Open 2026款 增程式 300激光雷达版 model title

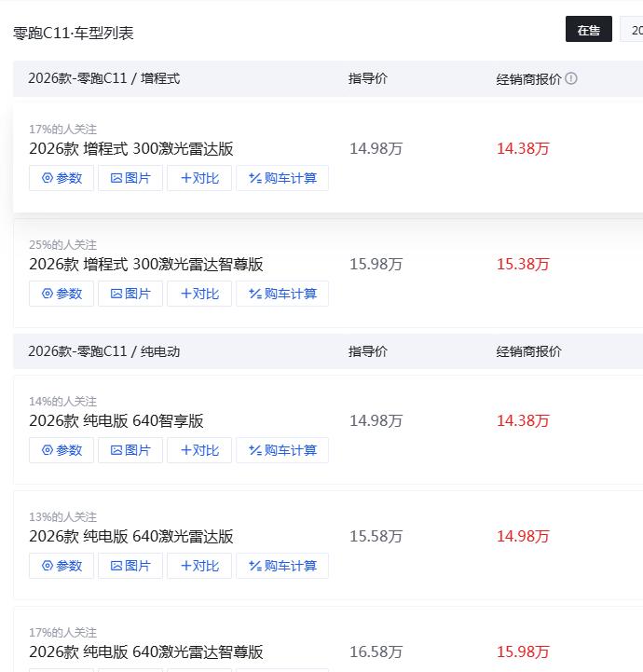click(131, 149)
